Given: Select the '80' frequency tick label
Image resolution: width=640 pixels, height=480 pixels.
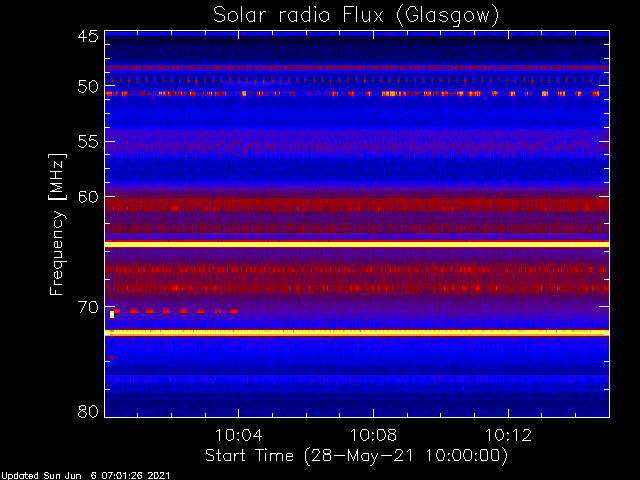Looking at the screenshot, I should point(88,411).
